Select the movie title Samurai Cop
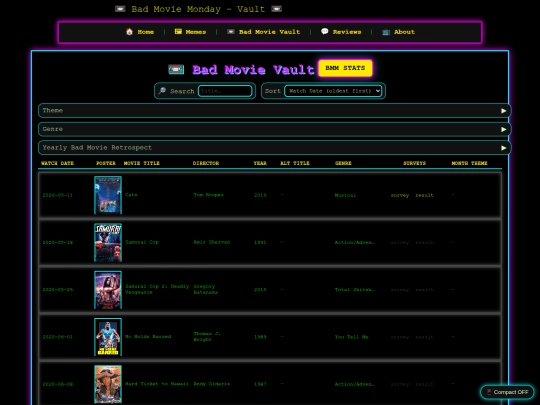540x405 pixels. point(142,242)
